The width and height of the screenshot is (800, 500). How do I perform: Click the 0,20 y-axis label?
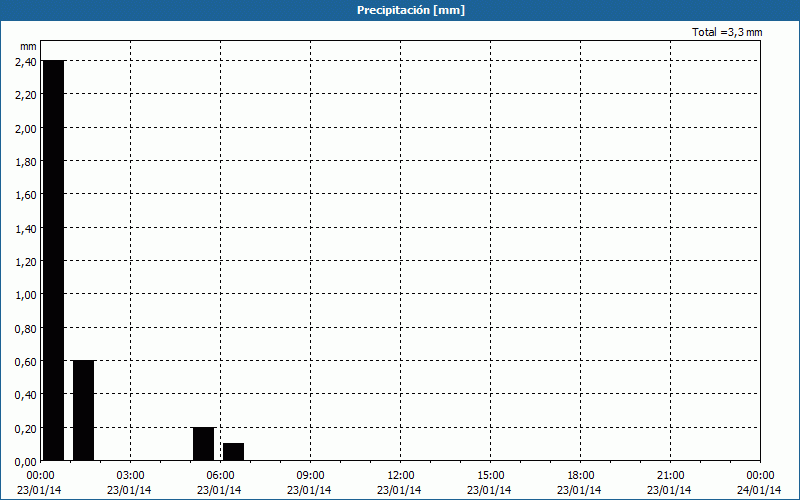(26, 428)
